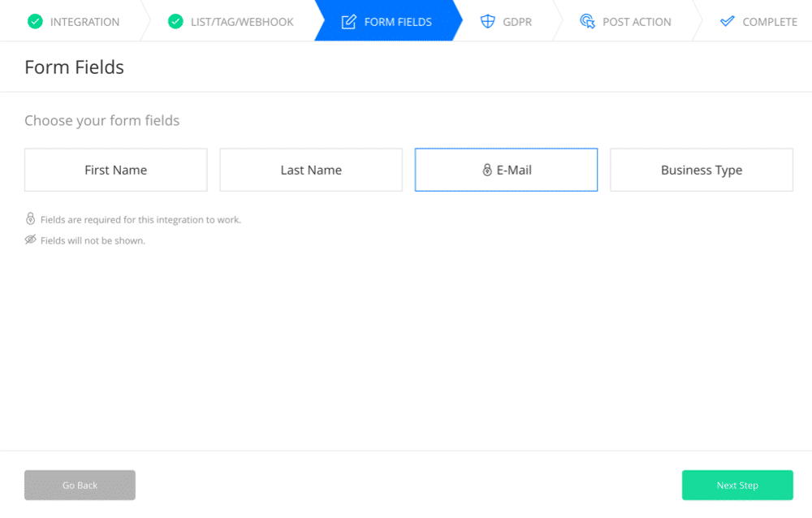
Task: Jump to the POST ACTION step
Action: pyautogui.click(x=625, y=21)
